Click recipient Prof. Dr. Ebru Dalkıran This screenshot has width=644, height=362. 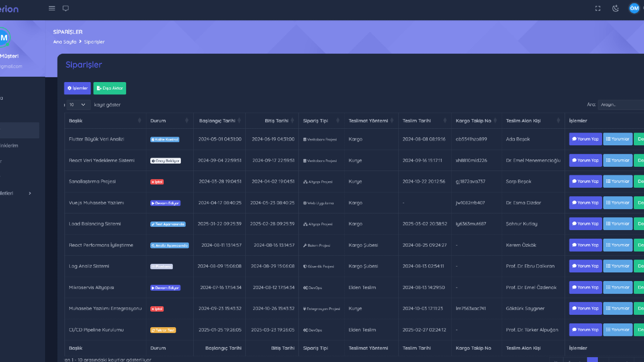pos(530,266)
